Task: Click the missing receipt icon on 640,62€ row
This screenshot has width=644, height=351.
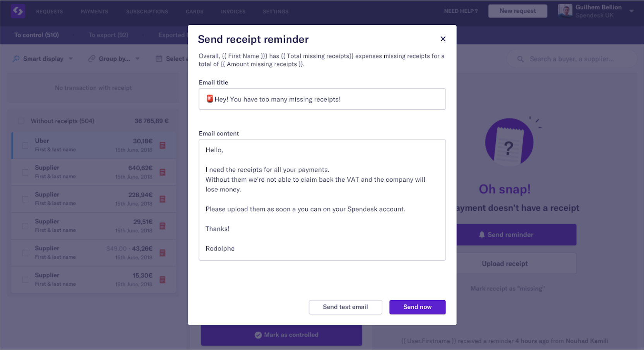Action: tap(163, 172)
